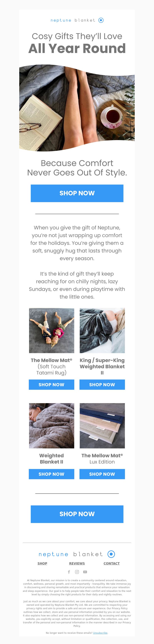Open the stacked Lux Edition mats photo

(x=102, y=425)
